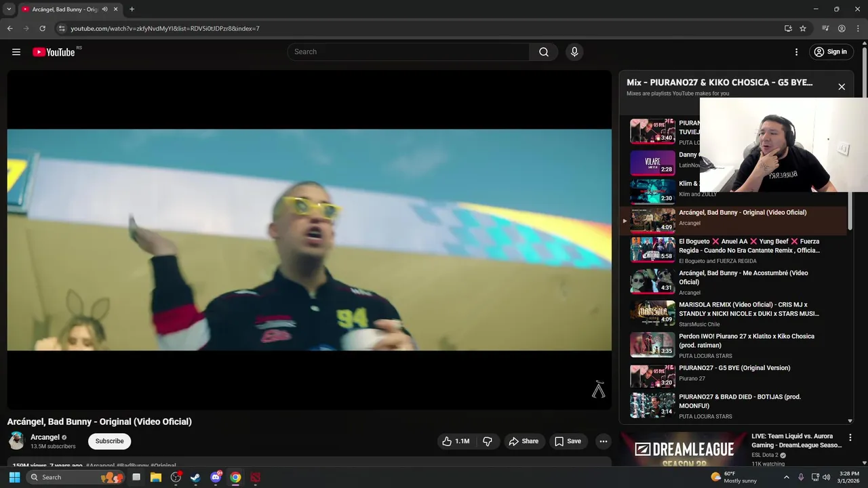The height and width of the screenshot is (488, 868).
Task: Open the Perdon IWO! Piurano 27 video thumbnail
Action: coord(652,344)
